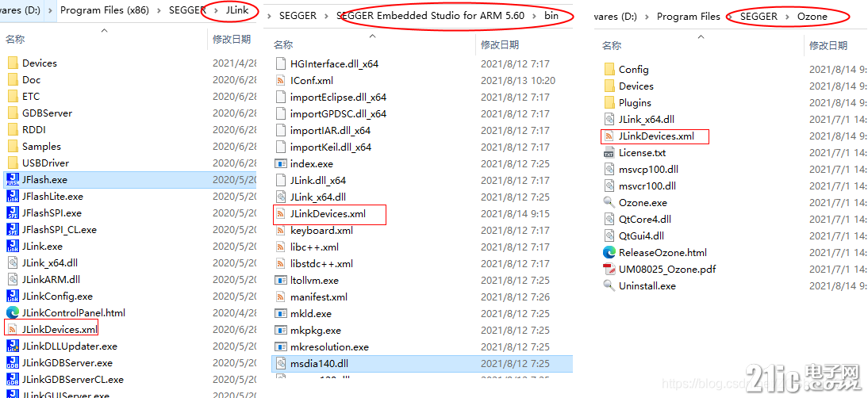Select the Samples folder
The height and width of the screenshot is (398, 868).
[41, 147]
